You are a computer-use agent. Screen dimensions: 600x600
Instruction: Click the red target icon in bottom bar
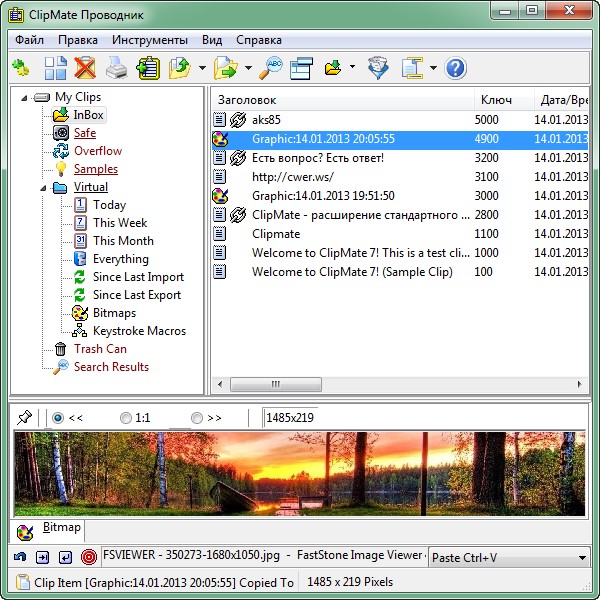tap(88, 556)
